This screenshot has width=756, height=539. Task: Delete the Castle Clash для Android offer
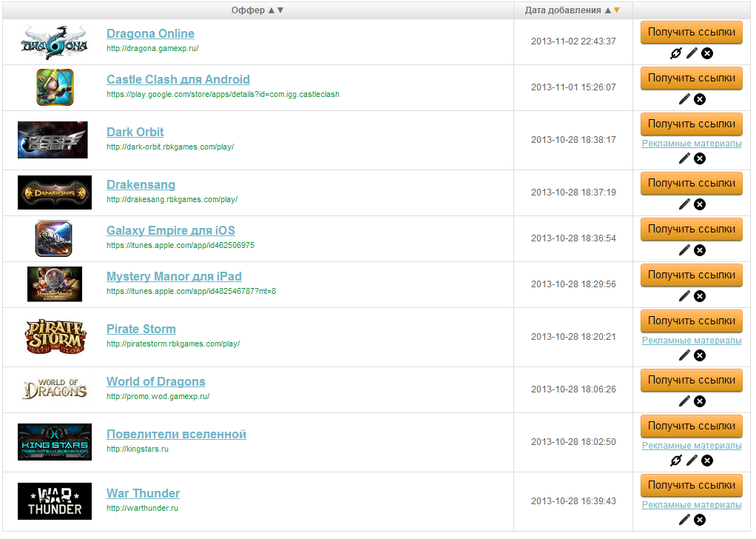coord(700,99)
